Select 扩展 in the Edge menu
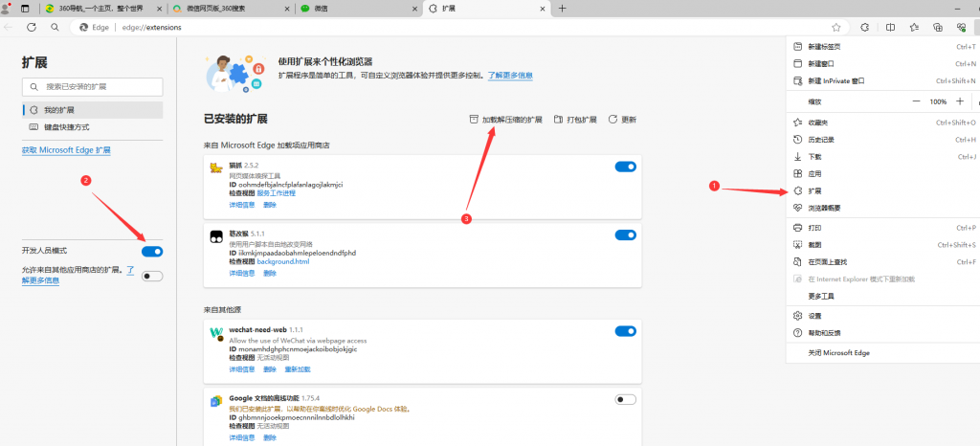Screen dimensions: 980x446 pyautogui.click(x=814, y=190)
